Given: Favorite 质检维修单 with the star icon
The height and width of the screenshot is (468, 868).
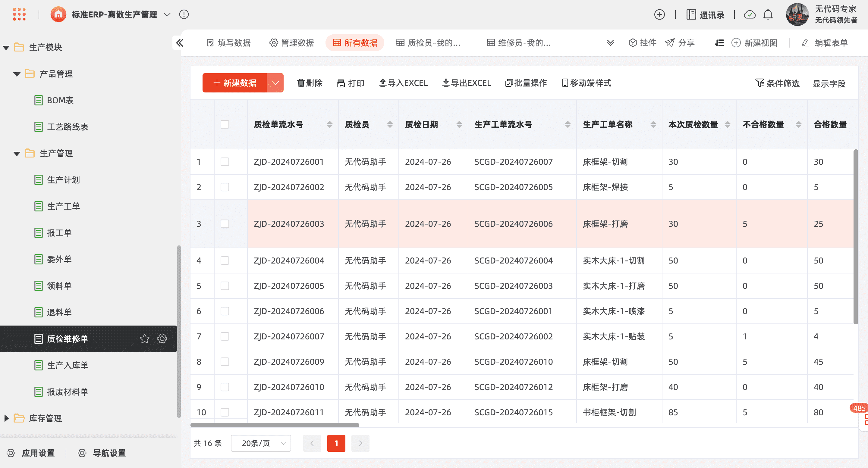Looking at the screenshot, I should pos(145,339).
